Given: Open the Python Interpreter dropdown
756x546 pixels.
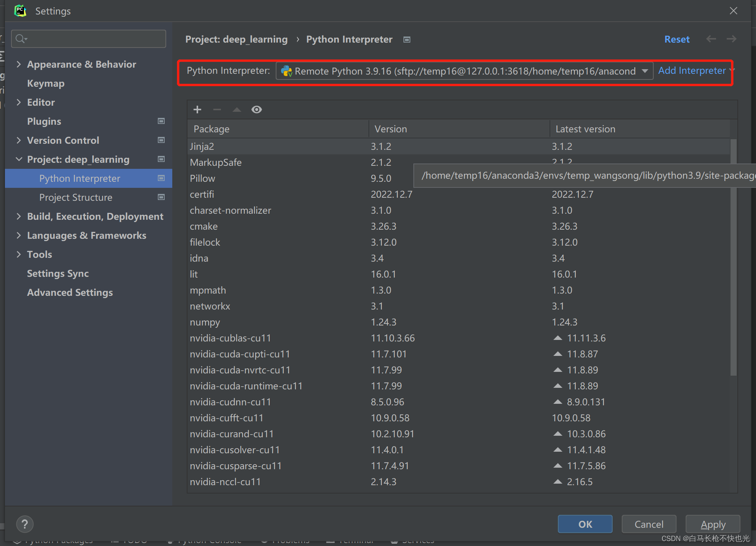Looking at the screenshot, I should tap(645, 71).
